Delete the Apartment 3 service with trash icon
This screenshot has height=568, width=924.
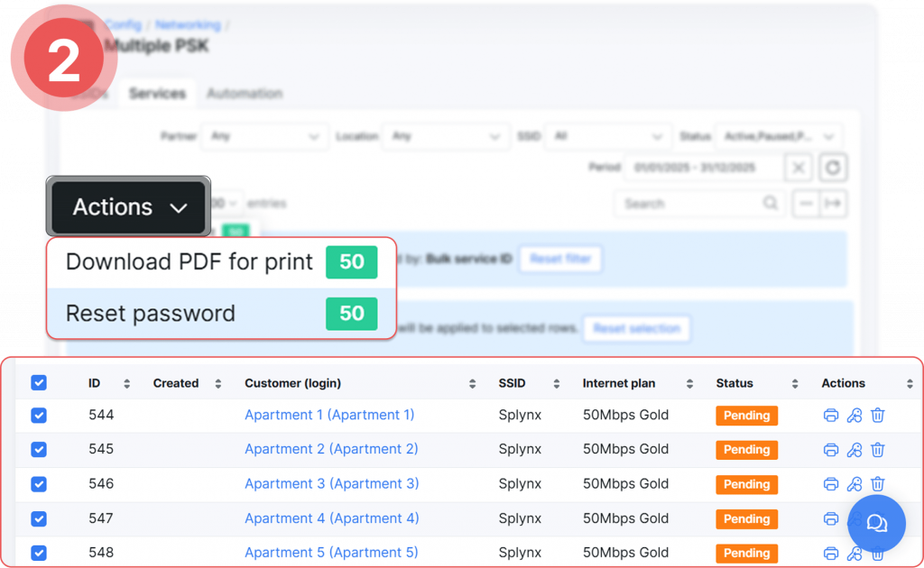tap(878, 484)
